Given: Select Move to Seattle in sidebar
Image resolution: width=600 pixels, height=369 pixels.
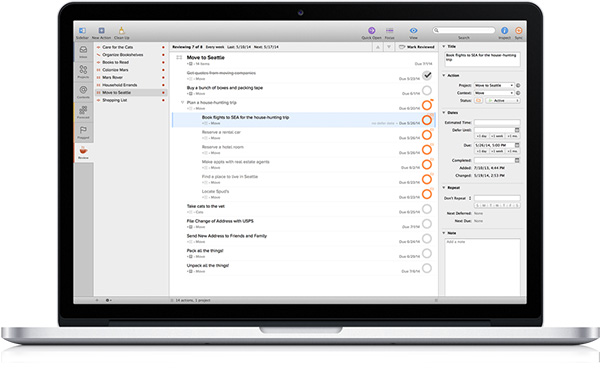Looking at the screenshot, I should coord(131,93).
